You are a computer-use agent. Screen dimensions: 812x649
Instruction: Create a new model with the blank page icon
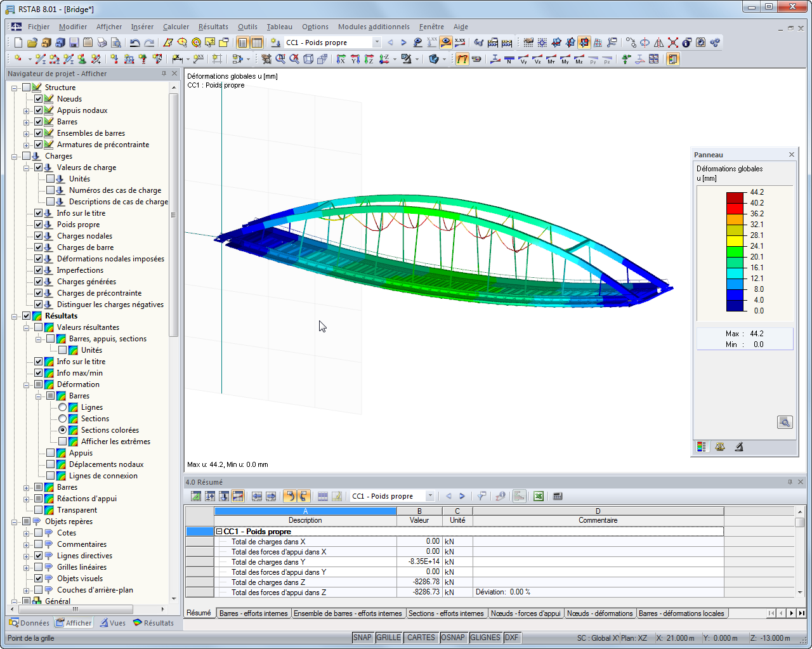click(x=18, y=43)
